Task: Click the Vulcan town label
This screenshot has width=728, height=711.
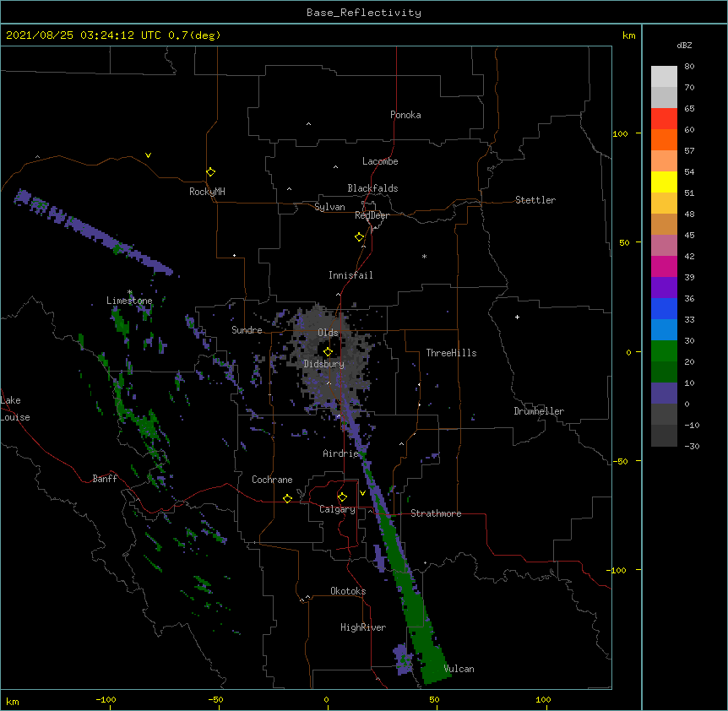Action: coord(459,669)
